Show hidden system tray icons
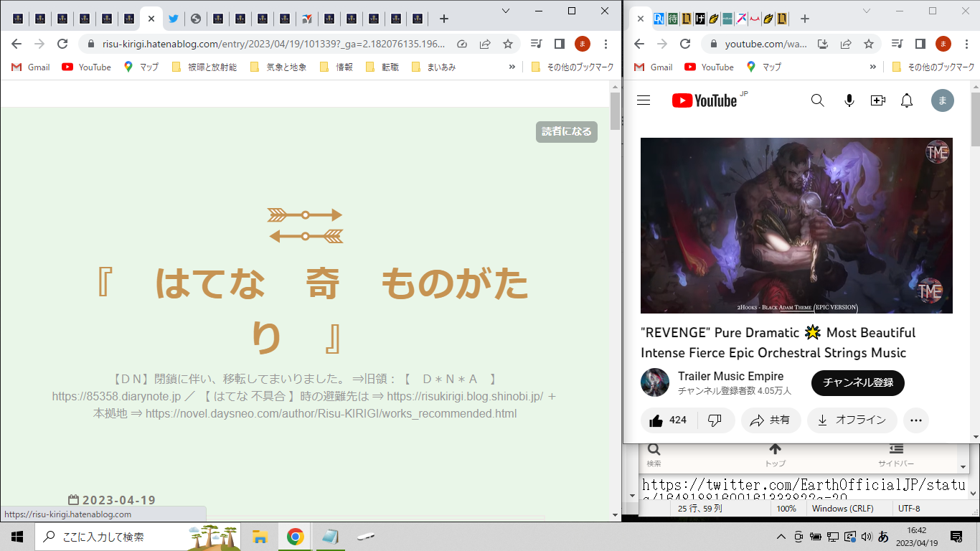The image size is (980, 551). pyautogui.click(x=781, y=537)
